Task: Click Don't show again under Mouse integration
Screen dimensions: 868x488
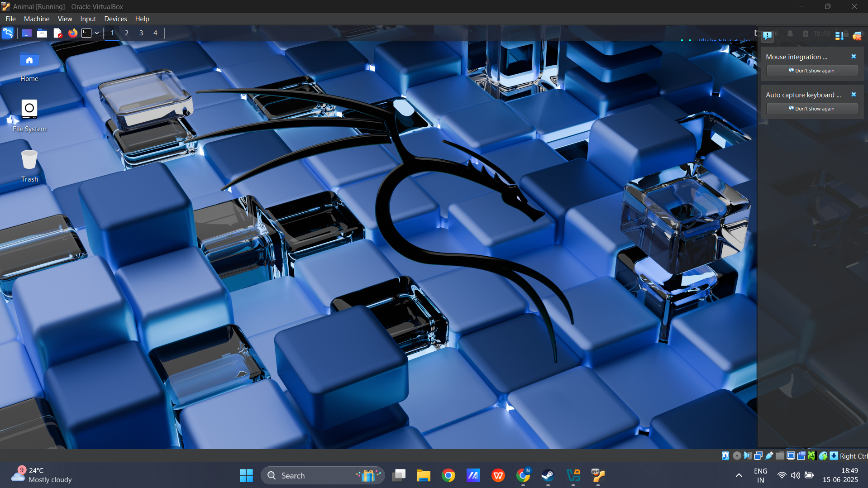Action: coord(812,71)
